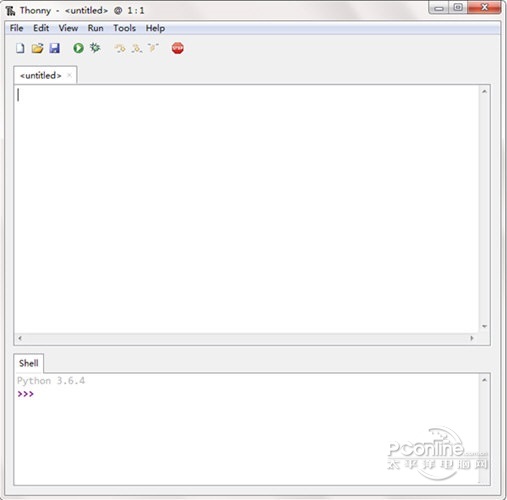Click the editor vertical scrollbar up arrow

tap(484, 91)
